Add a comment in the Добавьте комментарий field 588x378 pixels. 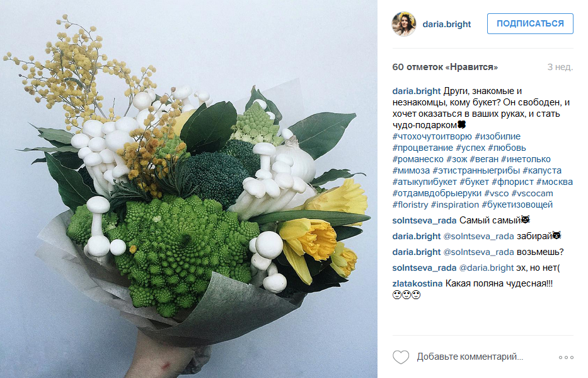click(x=470, y=357)
